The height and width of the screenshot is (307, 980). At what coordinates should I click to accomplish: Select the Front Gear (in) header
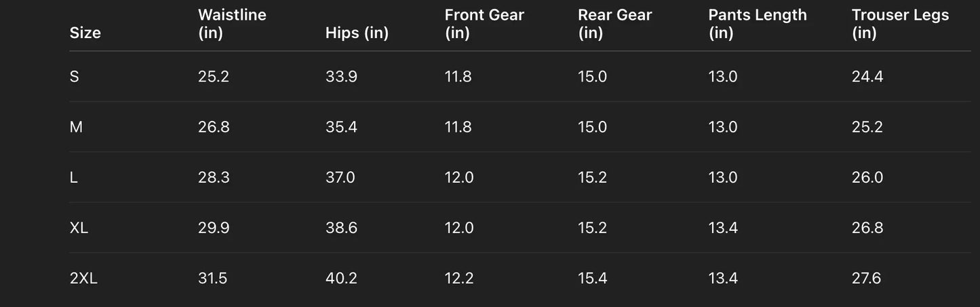[x=484, y=24]
